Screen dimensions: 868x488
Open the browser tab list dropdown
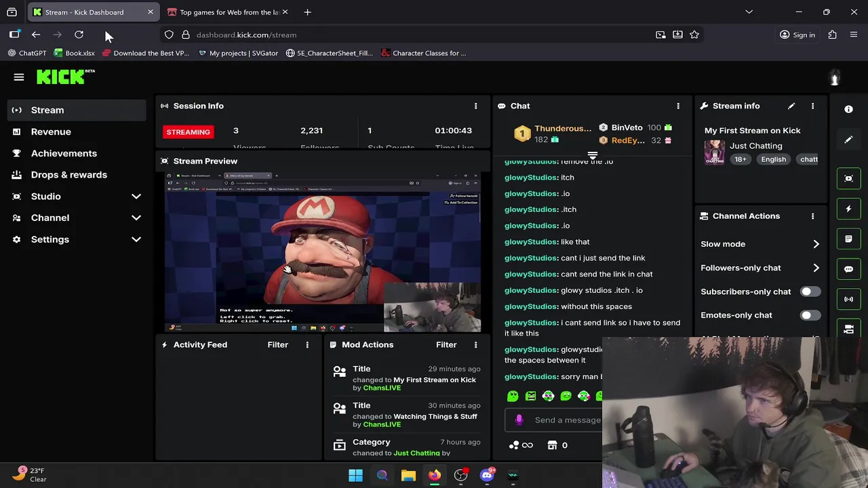coord(749,12)
